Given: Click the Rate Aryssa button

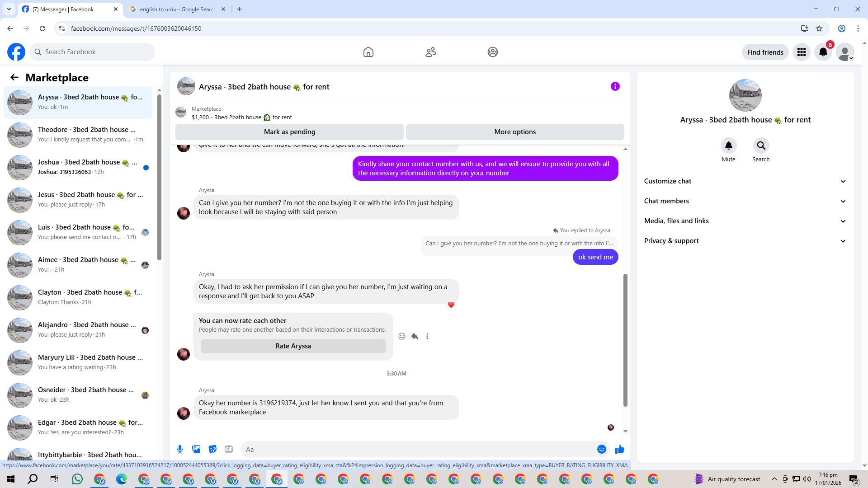Looking at the screenshot, I should pos(293,346).
